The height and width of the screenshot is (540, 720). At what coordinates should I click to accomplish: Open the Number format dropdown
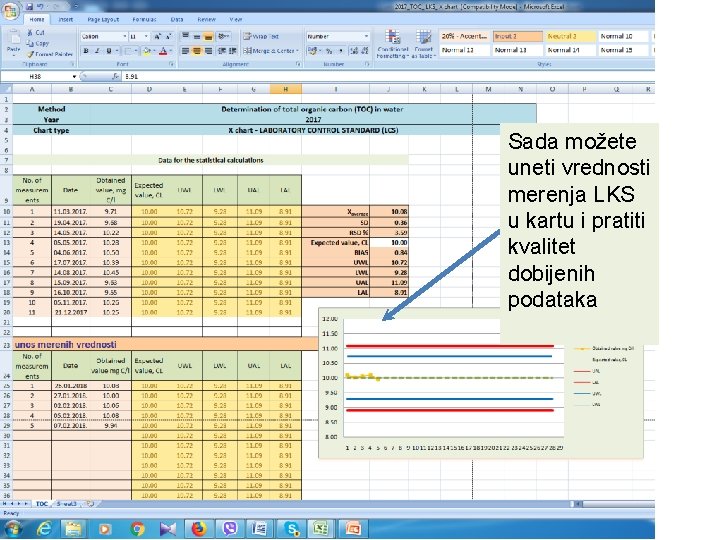pyautogui.click(x=366, y=36)
